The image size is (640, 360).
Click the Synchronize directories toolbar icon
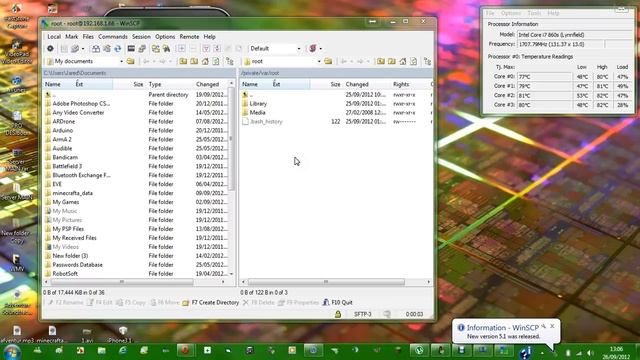107,49
